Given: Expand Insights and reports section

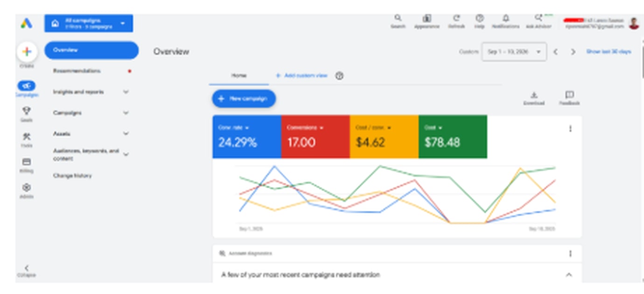Looking at the screenshot, I should 126,92.
